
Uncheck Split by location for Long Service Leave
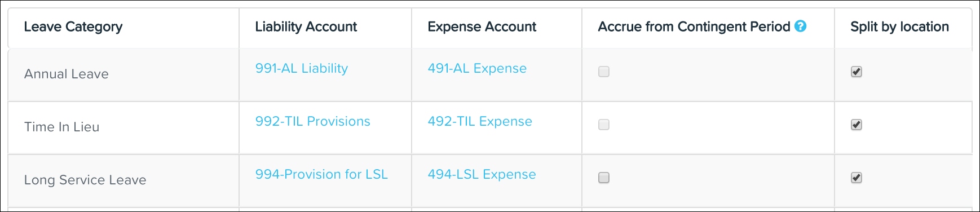(857, 178)
